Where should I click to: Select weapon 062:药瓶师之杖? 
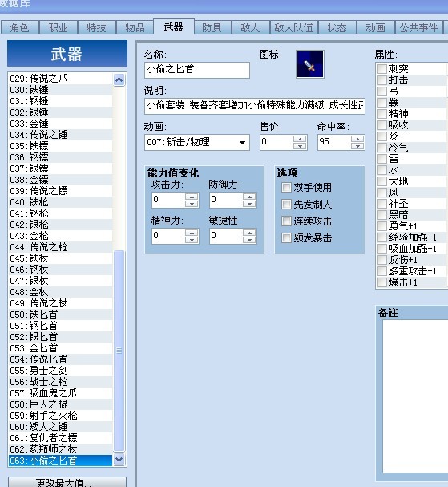point(60,449)
